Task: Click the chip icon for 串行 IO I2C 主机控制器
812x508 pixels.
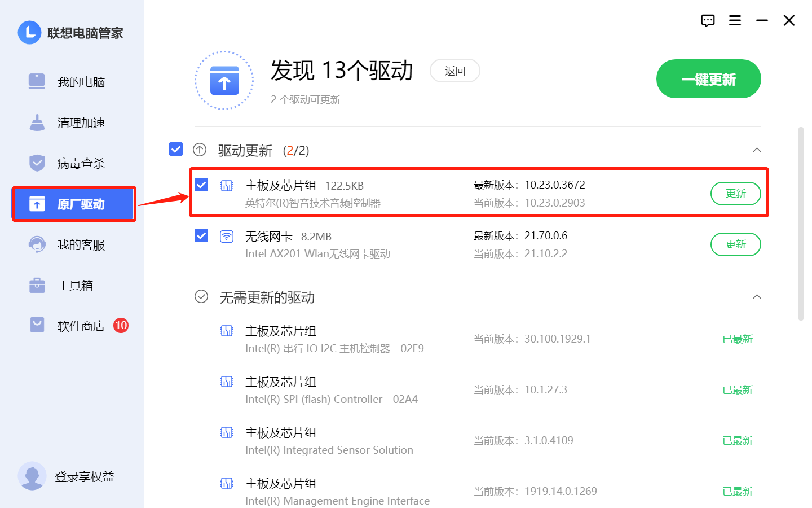Action: pos(227,331)
